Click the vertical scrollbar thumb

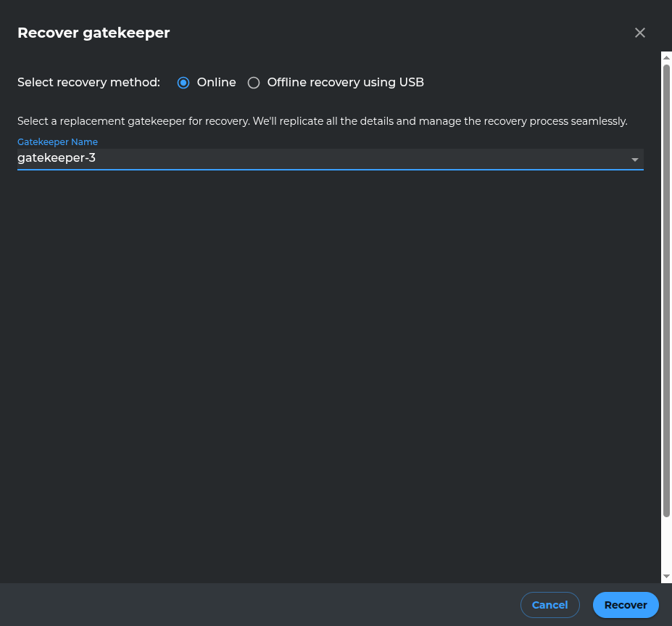coord(666,290)
